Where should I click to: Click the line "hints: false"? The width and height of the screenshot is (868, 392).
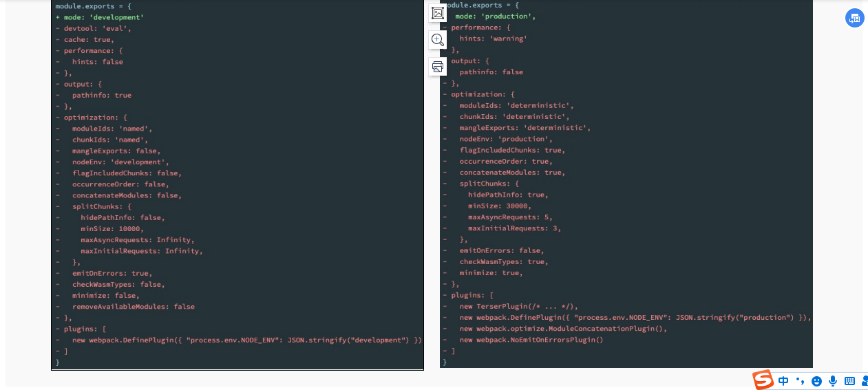pos(98,61)
